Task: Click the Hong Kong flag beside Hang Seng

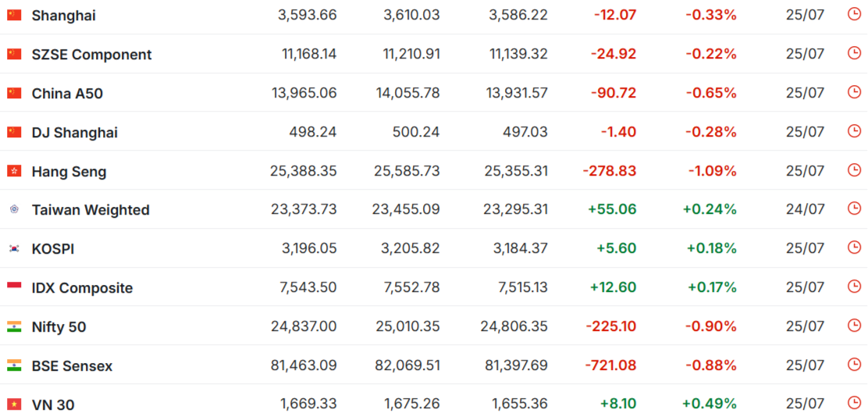Action: pos(14,171)
